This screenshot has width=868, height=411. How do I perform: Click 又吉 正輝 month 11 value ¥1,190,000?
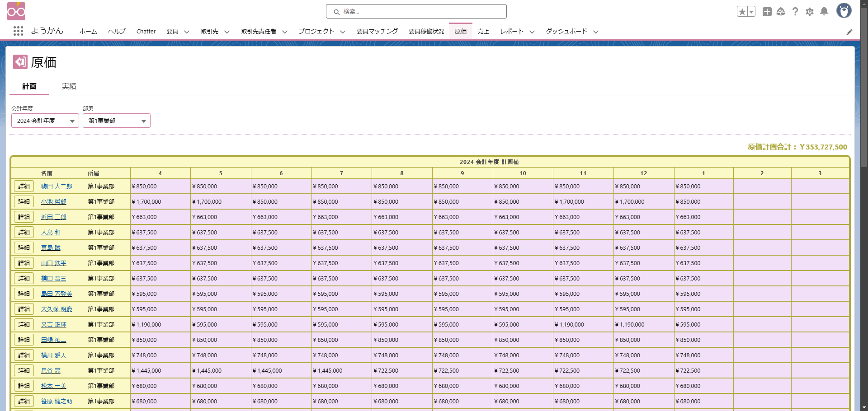pyautogui.click(x=570, y=324)
